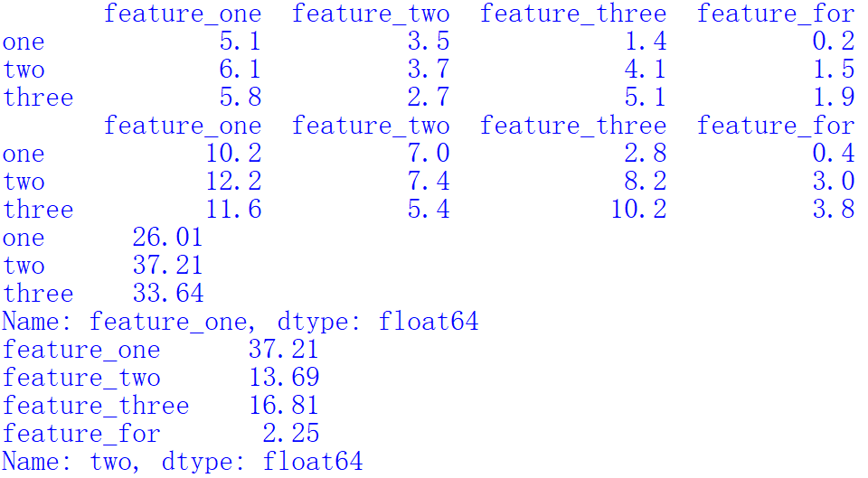Click the value 7.4 in second table
This screenshot has height=478, width=868.
tap(429, 182)
